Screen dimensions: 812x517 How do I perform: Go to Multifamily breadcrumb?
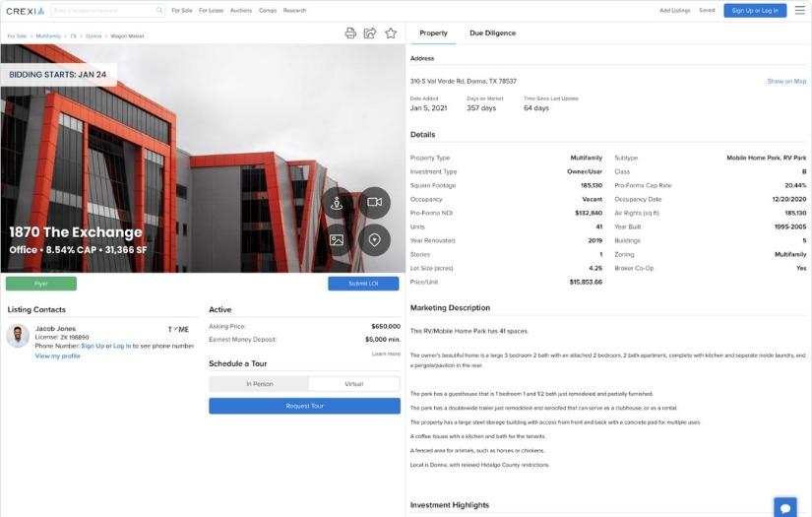click(x=48, y=36)
